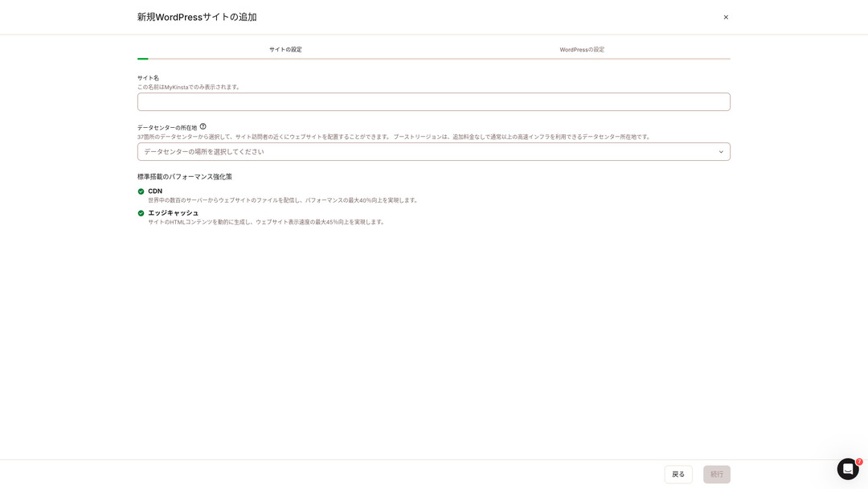Image resolution: width=868 pixels, height=489 pixels.
Task: Click the サイト名 input field
Action: coord(433,102)
